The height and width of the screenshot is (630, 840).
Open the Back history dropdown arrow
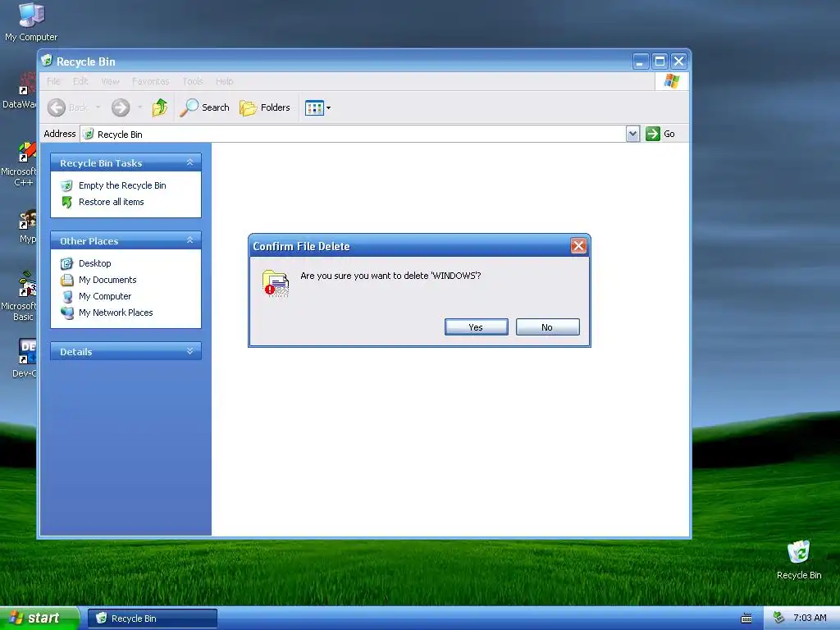98,107
